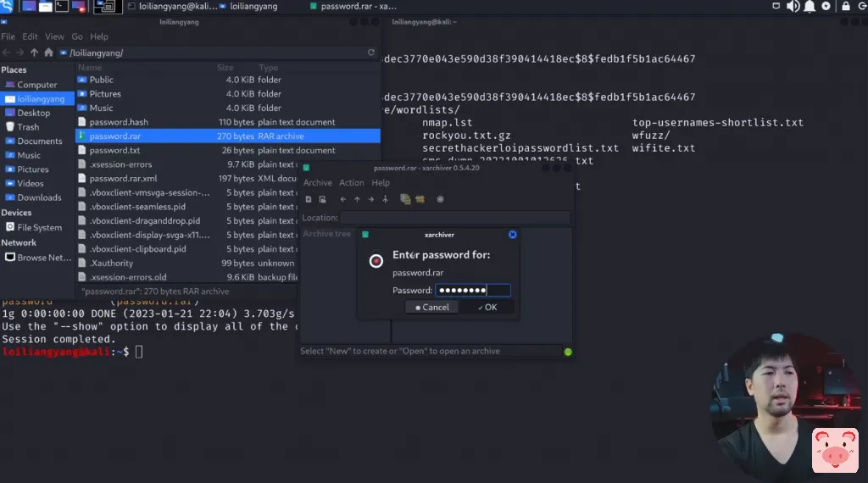Click the Back arrow in xarchiver toolbar
The width and height of the screenshot is (868, 483).
[343, 199]
